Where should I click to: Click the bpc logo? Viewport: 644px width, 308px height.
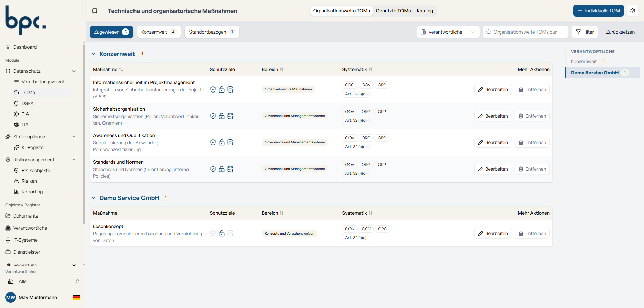(x=25, y=20)
